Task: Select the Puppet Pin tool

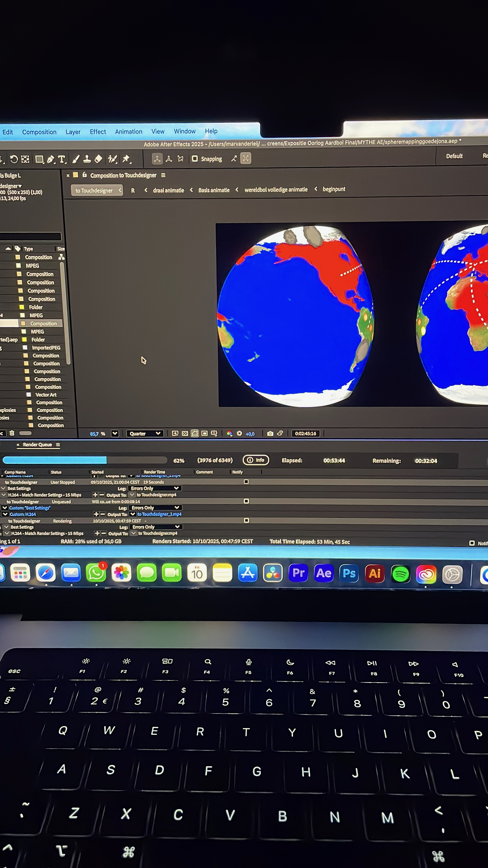Action: point(126,159)
